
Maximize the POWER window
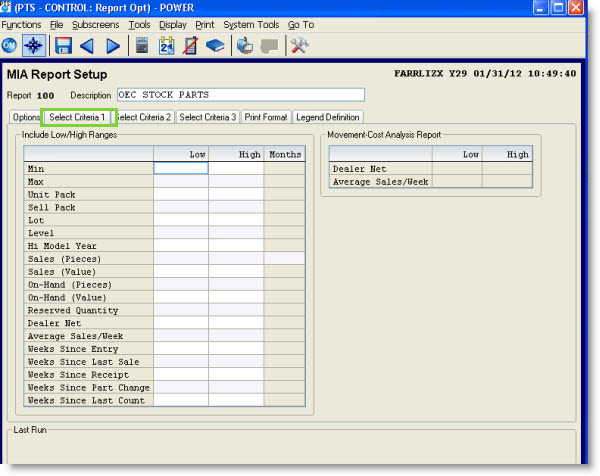[x=558, y=7]
